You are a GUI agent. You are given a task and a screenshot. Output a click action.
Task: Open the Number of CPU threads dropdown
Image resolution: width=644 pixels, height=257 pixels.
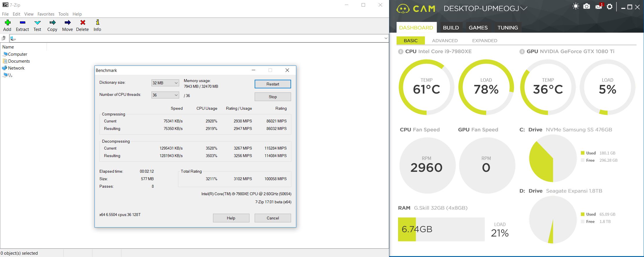[x=165, y=95]
